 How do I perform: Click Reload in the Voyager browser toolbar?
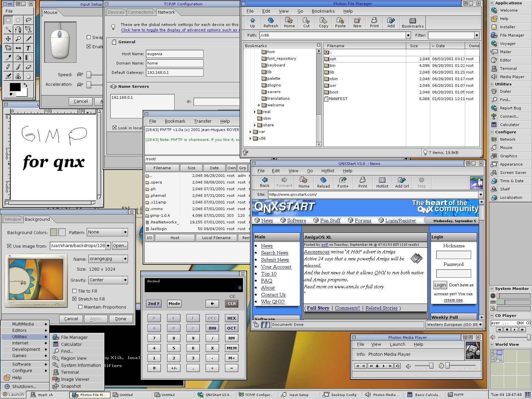click(x=323, y=183)
